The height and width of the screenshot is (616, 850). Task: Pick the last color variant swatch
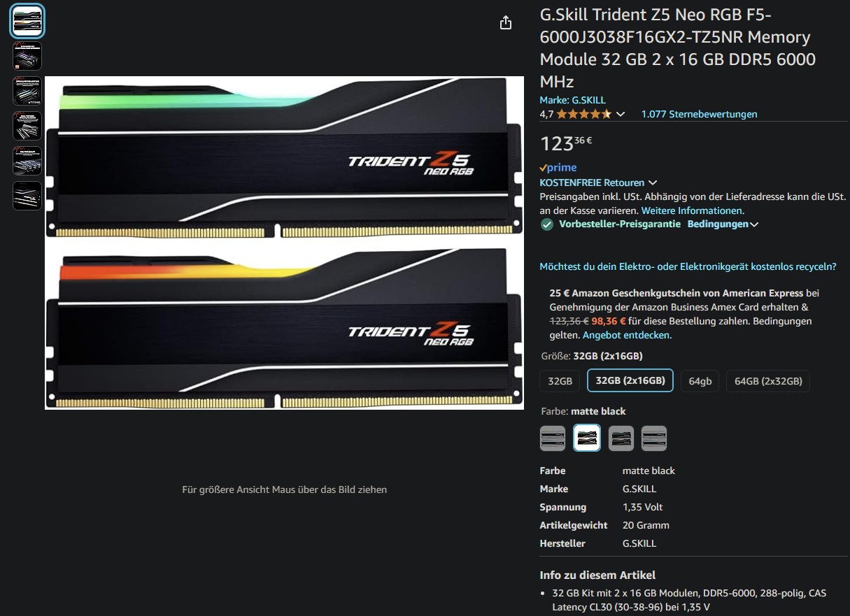pyautogui.click(x=654, y=438)
